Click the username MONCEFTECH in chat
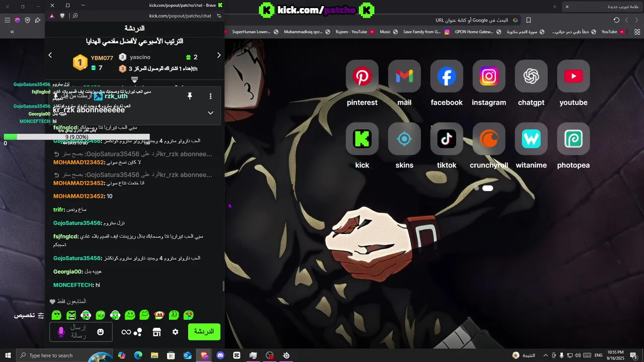The width and height of the screenshot is (644, 362). coord(73,285)
